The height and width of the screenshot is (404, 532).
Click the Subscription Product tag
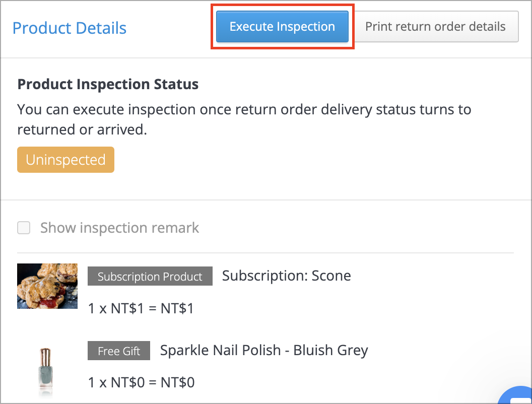click(150, 276)
